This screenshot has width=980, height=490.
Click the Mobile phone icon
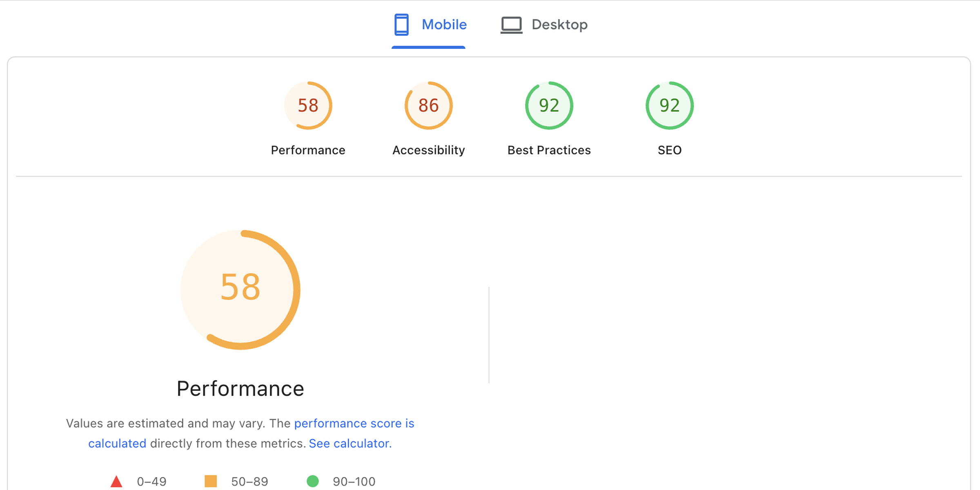[401, 24]
